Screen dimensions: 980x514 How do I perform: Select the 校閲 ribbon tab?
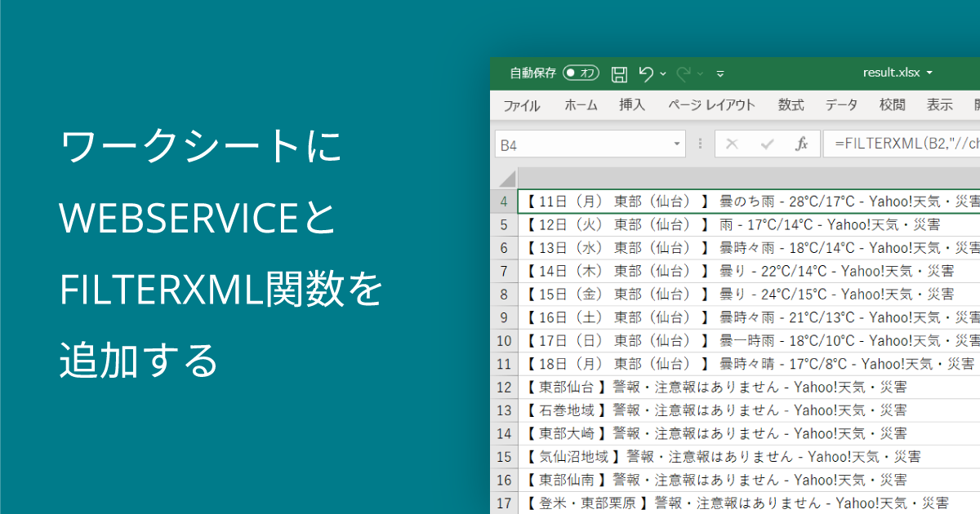coord(891,104)
